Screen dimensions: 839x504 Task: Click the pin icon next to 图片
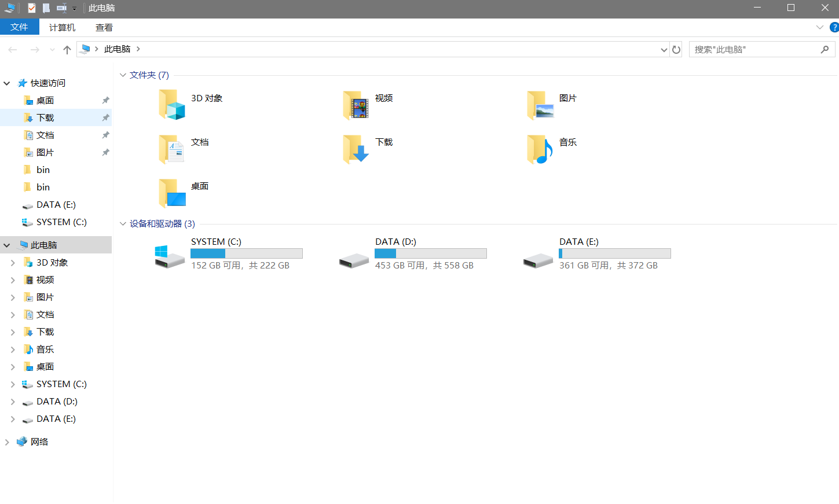105,152
